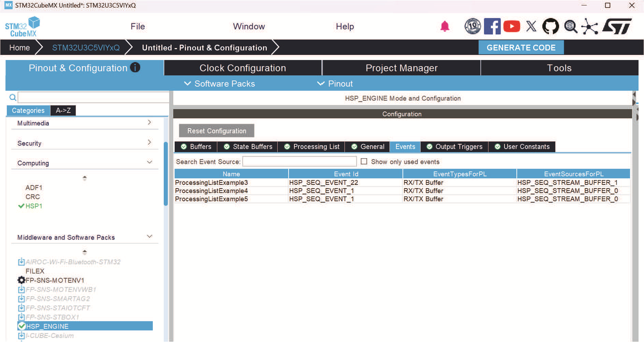Open the Software Packs dropdown
The image size is (644, 342).
point(219,84)
